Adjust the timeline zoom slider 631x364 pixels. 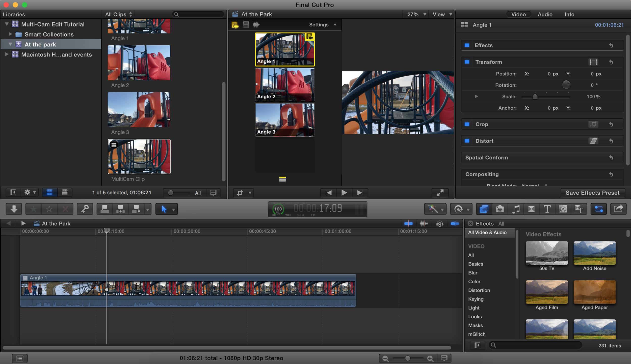(x=407, y=358)
